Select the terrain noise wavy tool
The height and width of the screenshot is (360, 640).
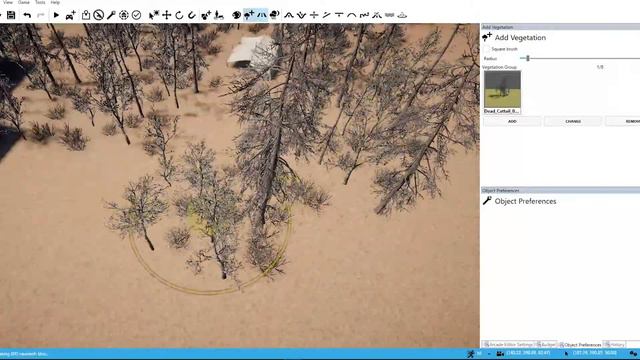point(364,15)
